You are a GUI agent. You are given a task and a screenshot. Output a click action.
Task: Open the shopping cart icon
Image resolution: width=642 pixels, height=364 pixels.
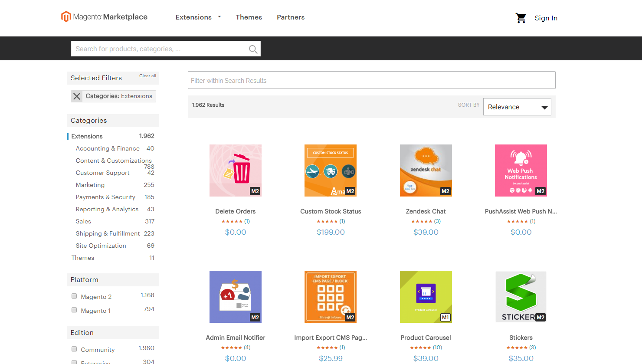point(521,18)
